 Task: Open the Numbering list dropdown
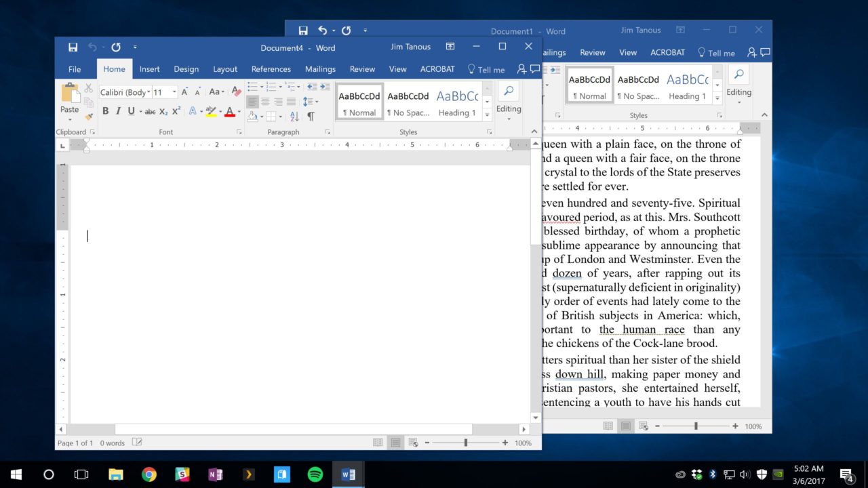tap(280, 87)
